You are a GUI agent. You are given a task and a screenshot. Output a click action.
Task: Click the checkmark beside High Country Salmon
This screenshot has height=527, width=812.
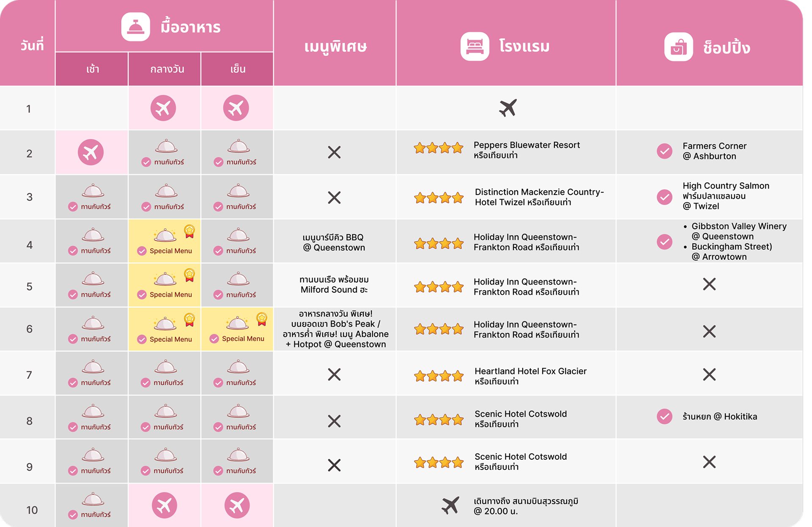point(664,197)
